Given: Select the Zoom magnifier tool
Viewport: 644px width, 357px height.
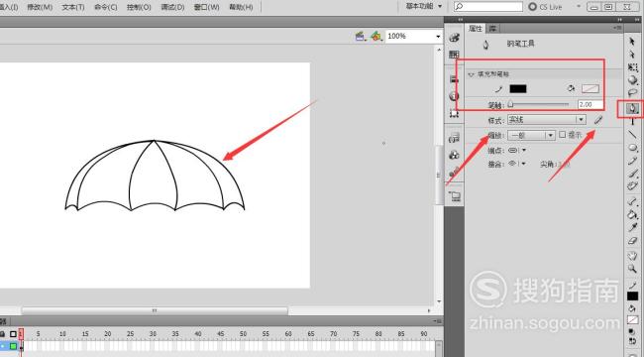Looking at the screenshot, I should 632,268.
